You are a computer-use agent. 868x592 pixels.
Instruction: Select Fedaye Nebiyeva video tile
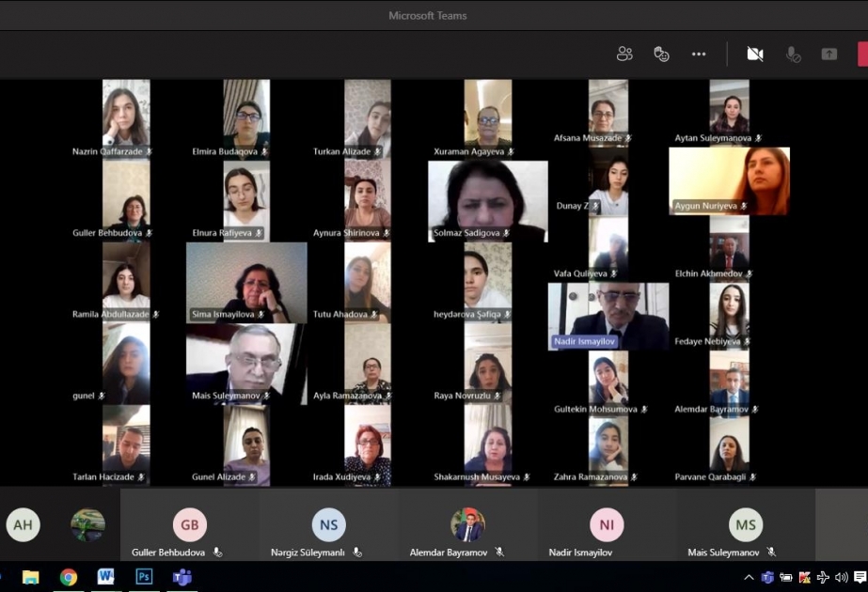point(730,317)
